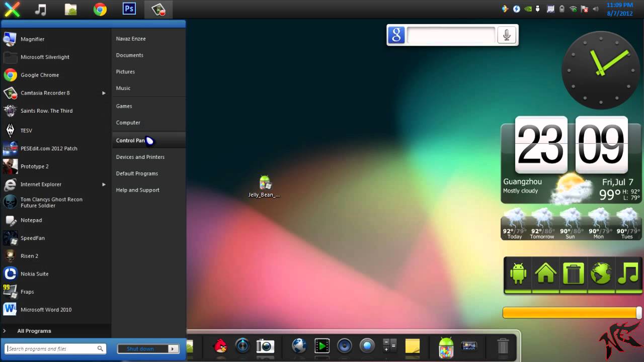Click the NVIDIA tray icon
The width and height of the screenshot is (644, 362).
[528, 9]
